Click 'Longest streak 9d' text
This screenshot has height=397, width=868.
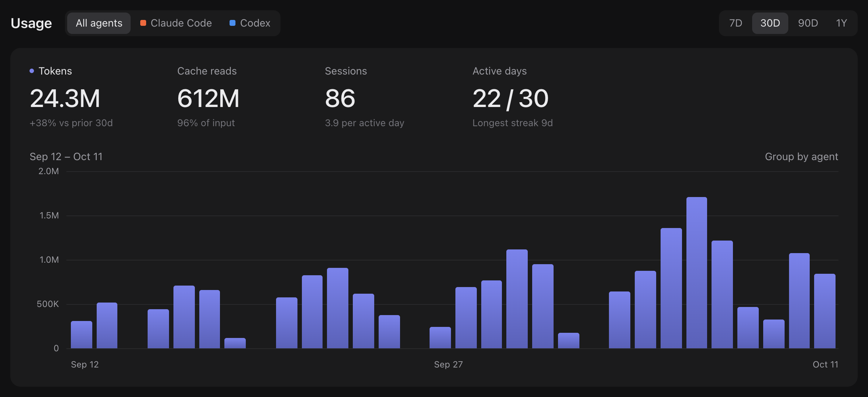pos(513,123)
